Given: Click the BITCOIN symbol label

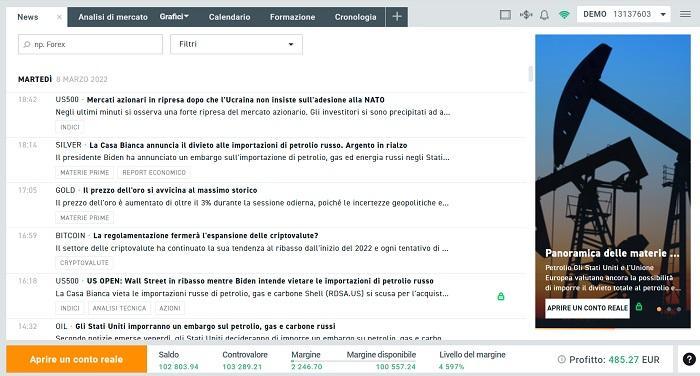Looking at the screenshot, I should coord(71,235).
